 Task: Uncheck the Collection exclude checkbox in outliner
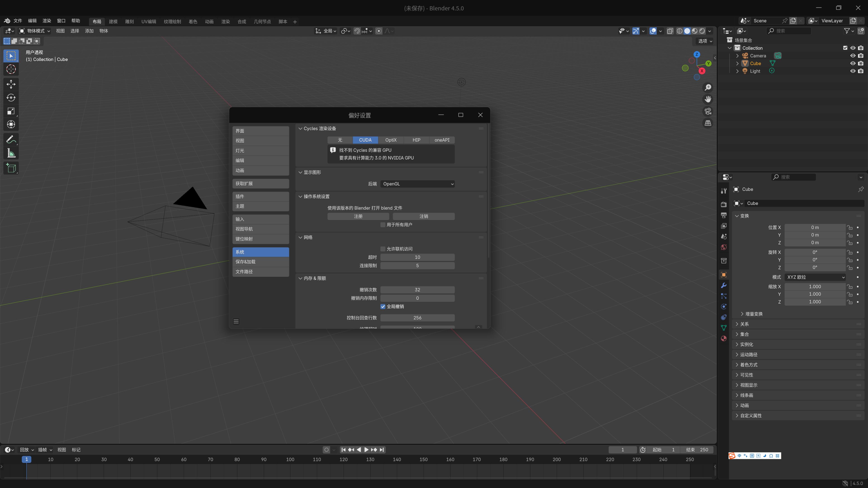(x=845, y=48)
